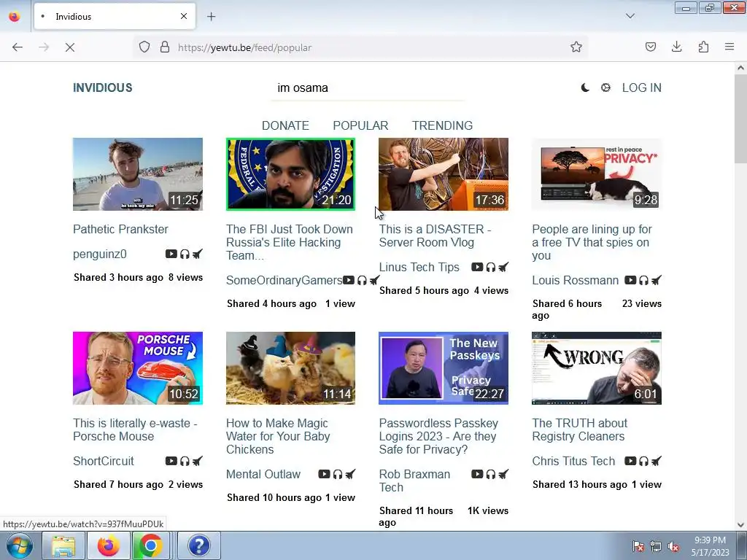747x560 pixels.
Task: Open the taskbar clock showing 9:39 PM
Action: [710, 546]
